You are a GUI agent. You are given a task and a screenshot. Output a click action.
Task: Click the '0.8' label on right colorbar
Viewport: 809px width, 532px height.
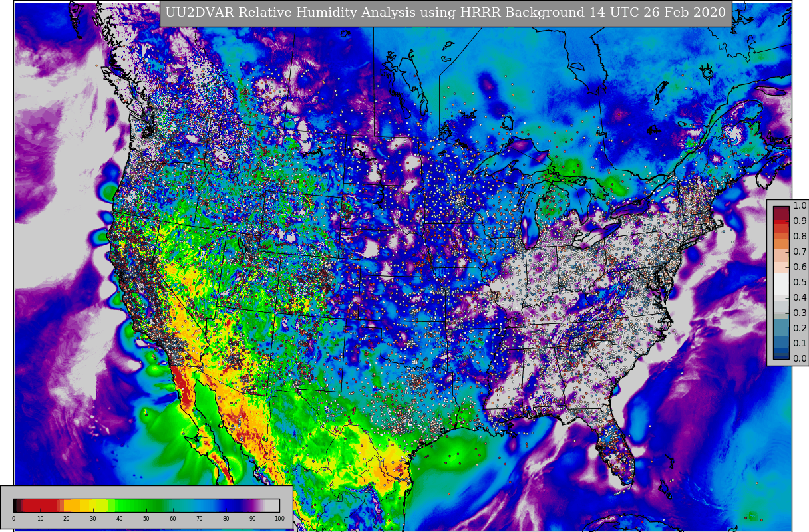point(800,236)
